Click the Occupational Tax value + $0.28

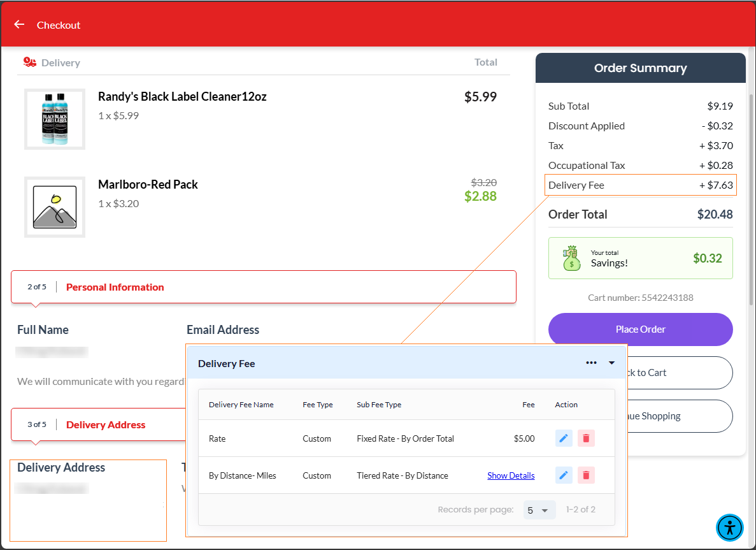[x=716, y=166]
